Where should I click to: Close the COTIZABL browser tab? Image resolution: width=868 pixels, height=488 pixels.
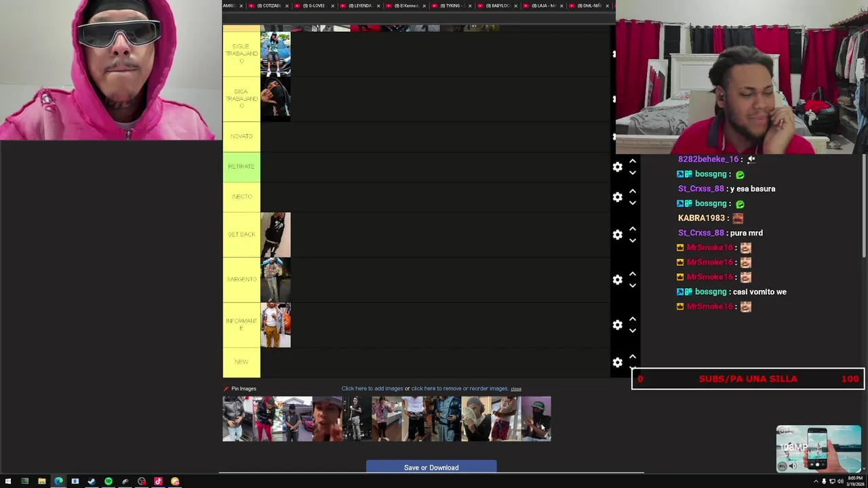(x=286, y=5)
